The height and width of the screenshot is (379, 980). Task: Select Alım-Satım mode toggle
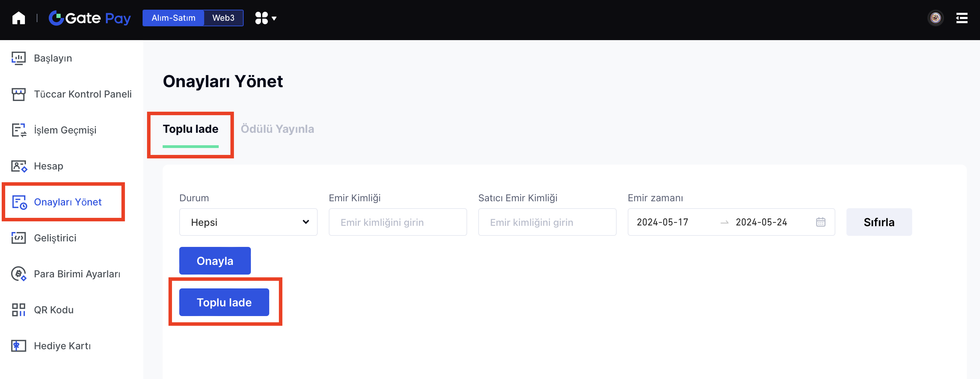[x=173, y=18]
